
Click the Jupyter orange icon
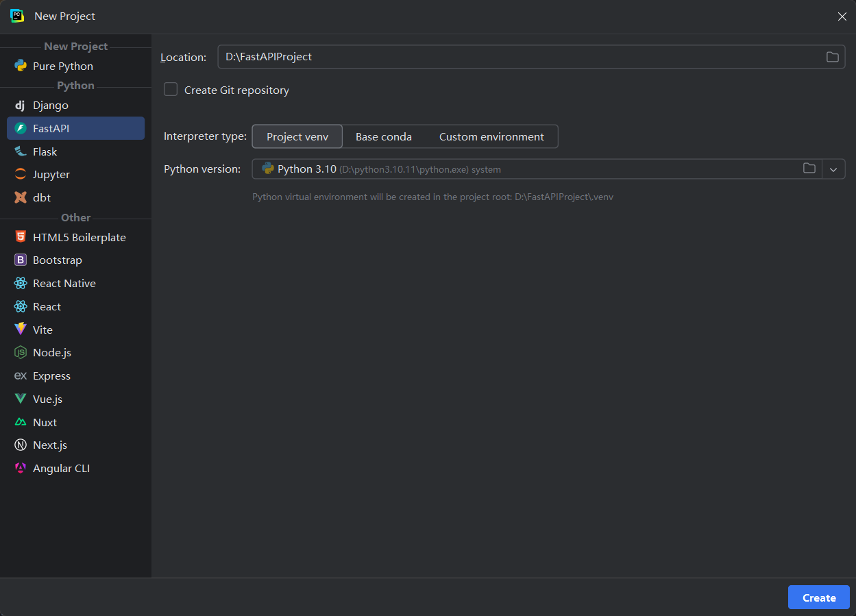pyautogui.click(x=20, y=174)
